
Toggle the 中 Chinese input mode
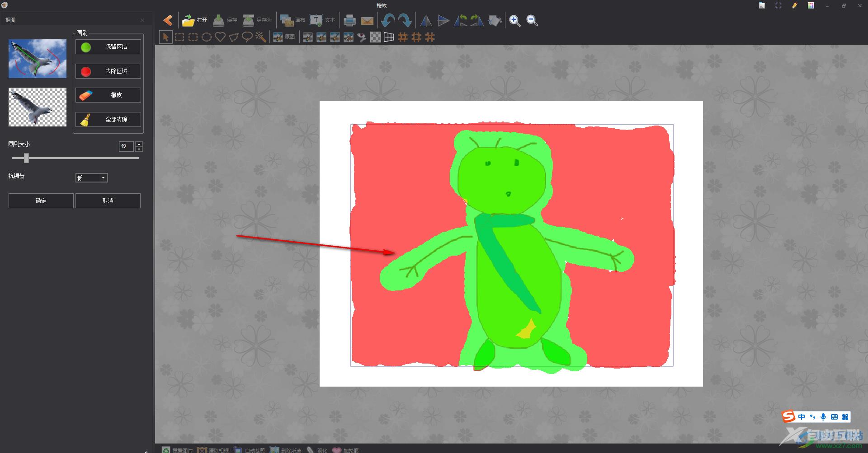pyautogui.click(x=802, y=417)
